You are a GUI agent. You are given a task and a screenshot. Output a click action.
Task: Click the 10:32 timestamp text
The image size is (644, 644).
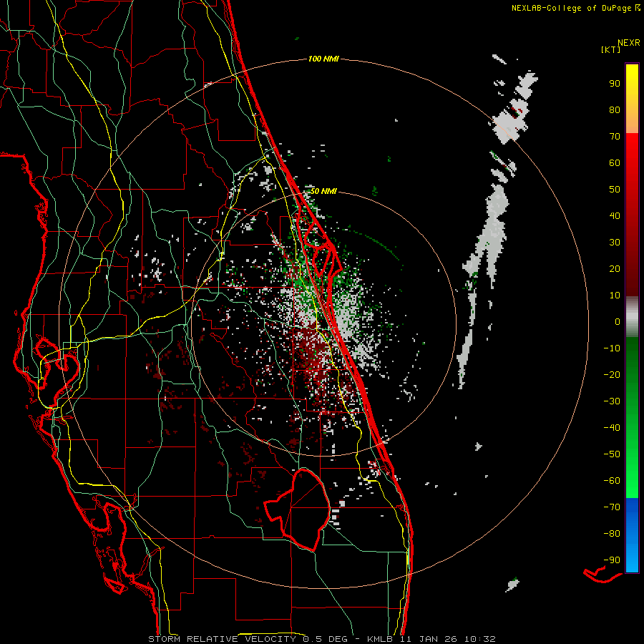(480, 639)
